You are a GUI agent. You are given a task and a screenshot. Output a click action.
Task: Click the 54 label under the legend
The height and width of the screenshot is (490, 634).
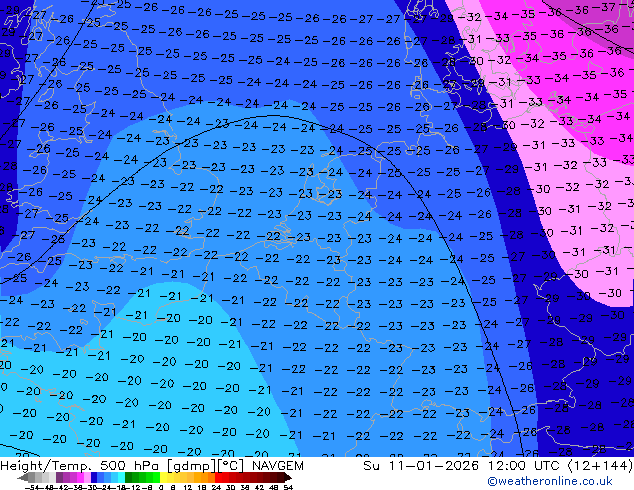pyautogui.click(x=288, y=487)
